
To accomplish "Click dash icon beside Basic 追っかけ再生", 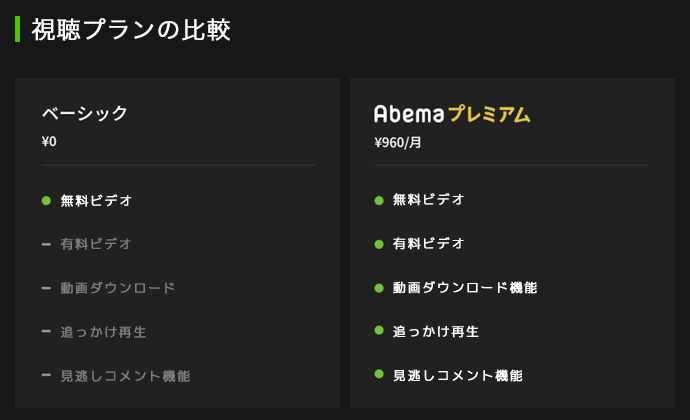I will (x=46, y=331).
